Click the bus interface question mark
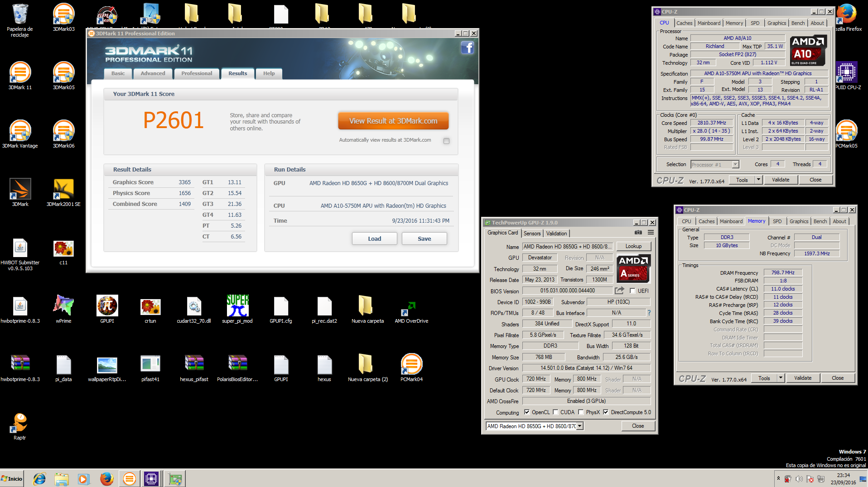 649,313
